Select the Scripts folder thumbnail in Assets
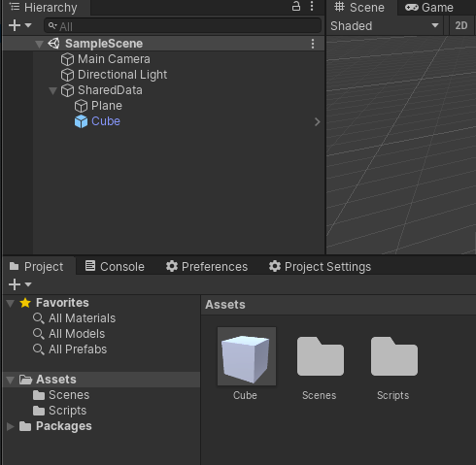 394,356
